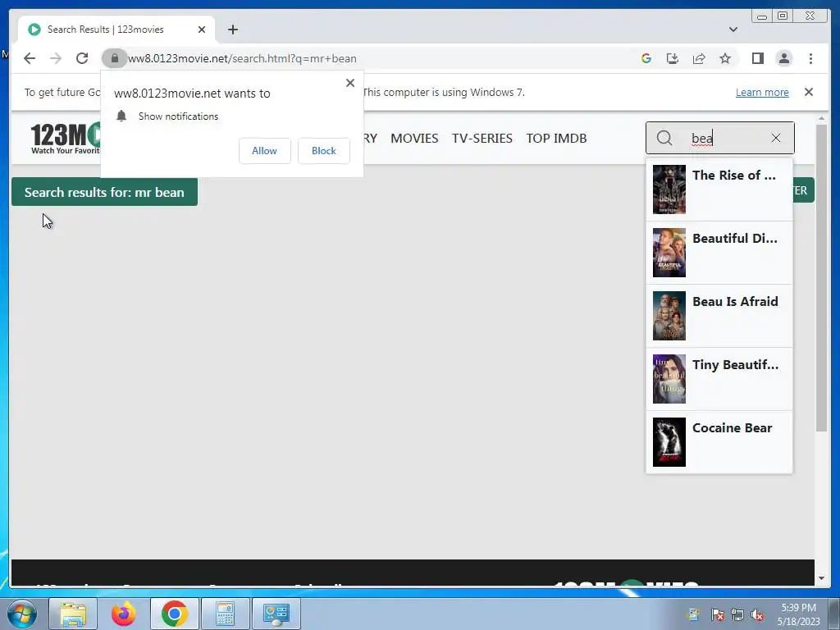This screenshot has width=840, height=630.
Task: Click the network tray icon
Action: click(737, 614)
